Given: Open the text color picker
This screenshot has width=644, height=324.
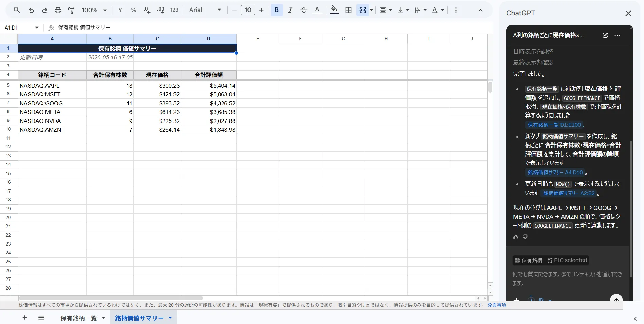Looking at the screenshot, I should pyautogui.click(x=317, y=10).
